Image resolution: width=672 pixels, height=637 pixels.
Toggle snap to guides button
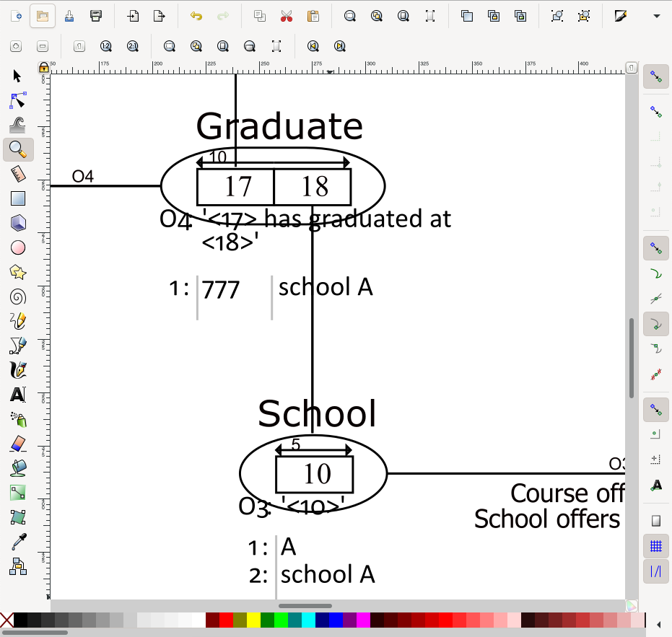coord(655,572)
